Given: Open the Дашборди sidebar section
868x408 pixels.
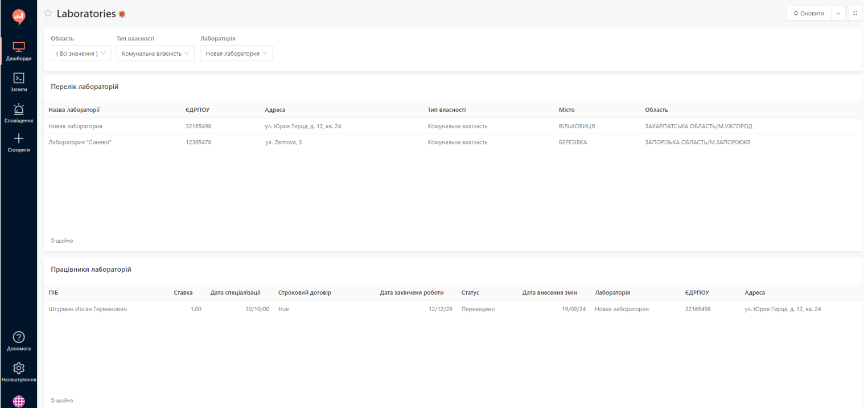Looking at the screenshot, I should (19, 52).
